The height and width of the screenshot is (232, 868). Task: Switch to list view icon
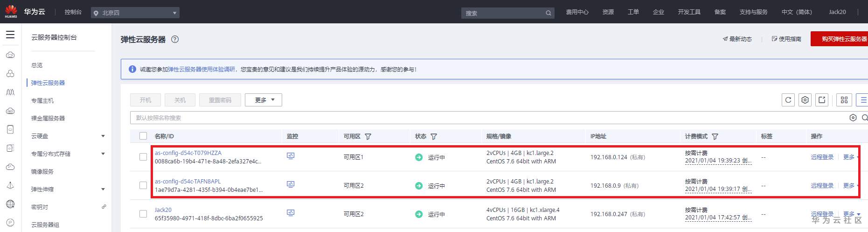point(862,100)
